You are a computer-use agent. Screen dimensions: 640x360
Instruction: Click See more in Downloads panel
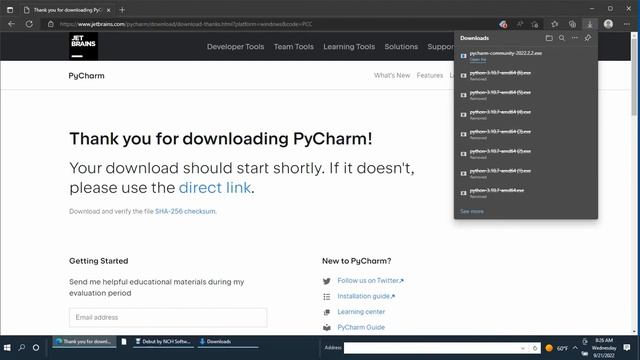472,211
